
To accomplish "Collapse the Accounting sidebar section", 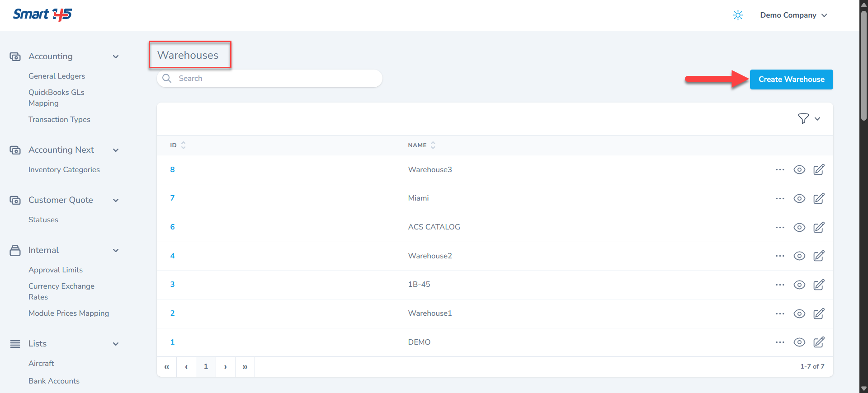I will pos(116,57).
